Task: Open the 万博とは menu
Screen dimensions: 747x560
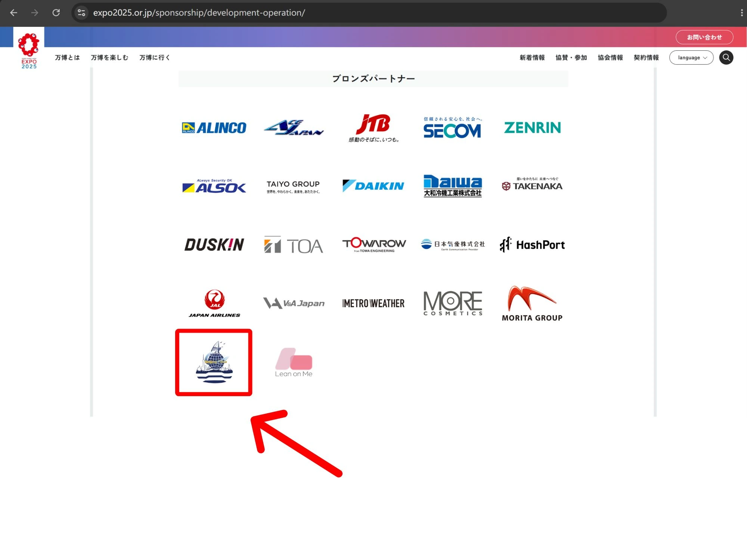Action: pos(67,57)
